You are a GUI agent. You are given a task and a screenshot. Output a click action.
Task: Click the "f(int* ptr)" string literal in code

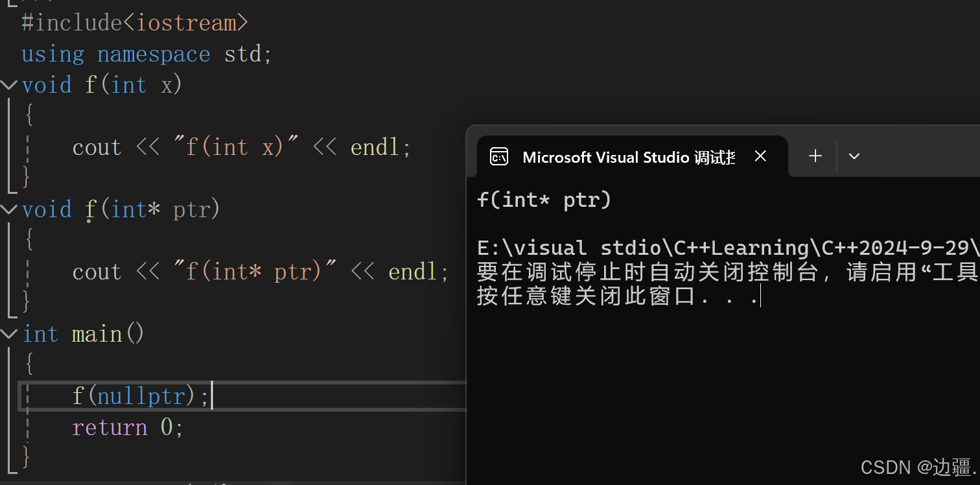click(x=255, y=272)
